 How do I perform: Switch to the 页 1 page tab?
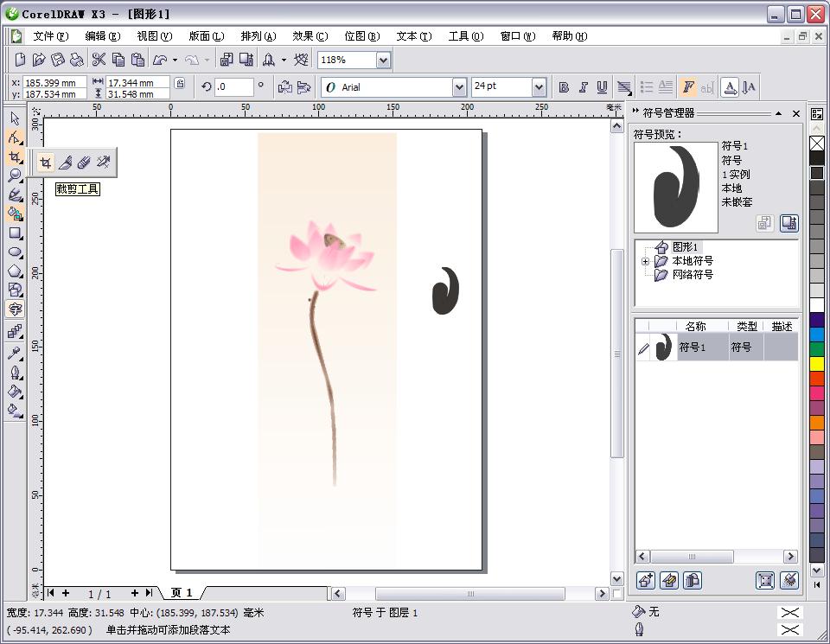182,593
